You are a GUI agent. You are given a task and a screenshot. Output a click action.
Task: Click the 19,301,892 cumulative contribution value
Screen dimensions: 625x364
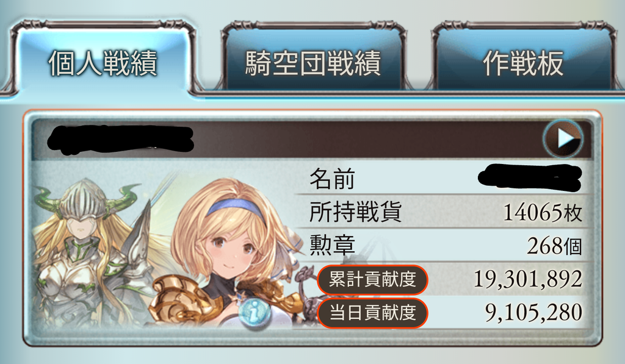point(528,280)
